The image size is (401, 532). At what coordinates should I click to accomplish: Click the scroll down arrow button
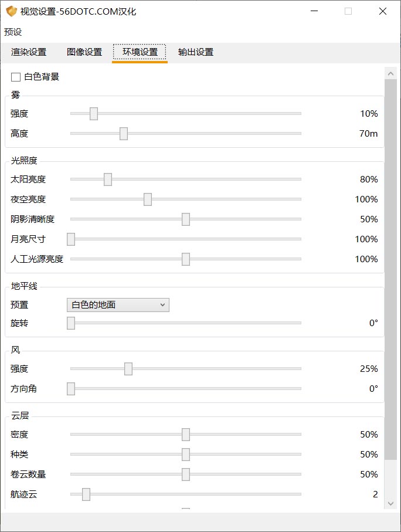tap(391, 503)
